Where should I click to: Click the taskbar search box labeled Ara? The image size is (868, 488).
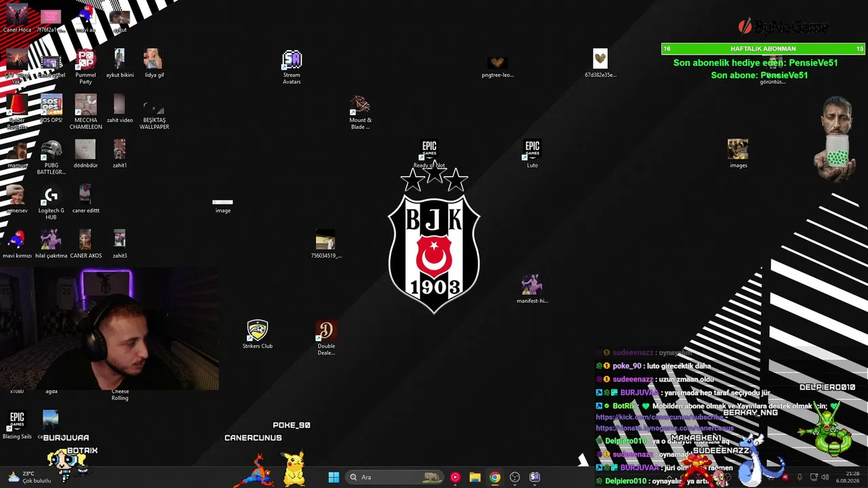pyautogui.click(x=396, y=477)
